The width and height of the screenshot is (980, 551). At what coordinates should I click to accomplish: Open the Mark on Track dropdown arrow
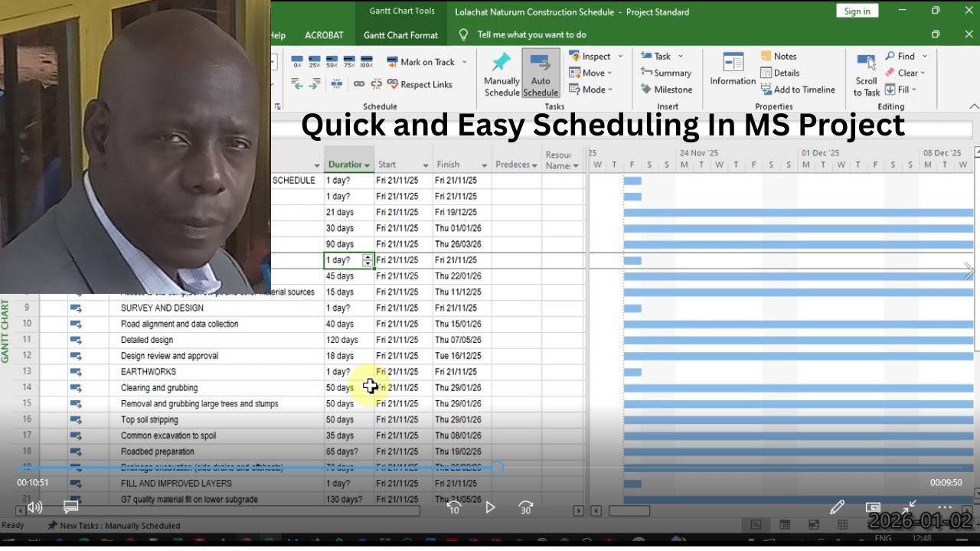464,62
